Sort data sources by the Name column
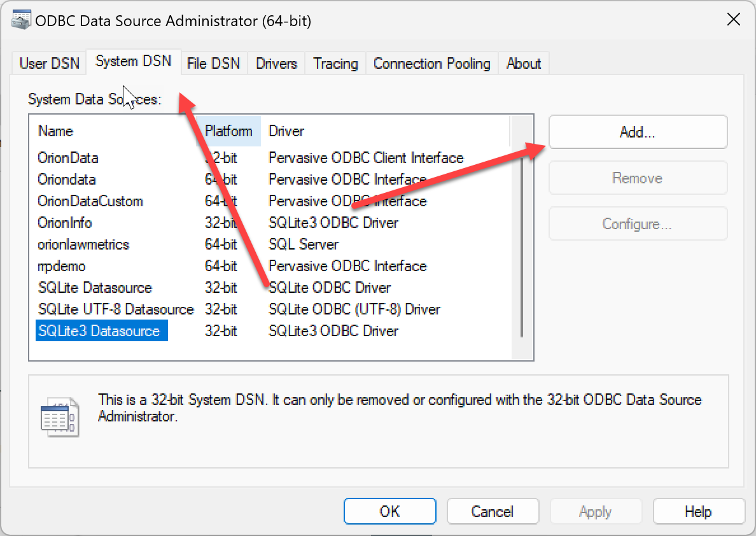The height and width of the screenshot is (536, 756). coord(55,130)
